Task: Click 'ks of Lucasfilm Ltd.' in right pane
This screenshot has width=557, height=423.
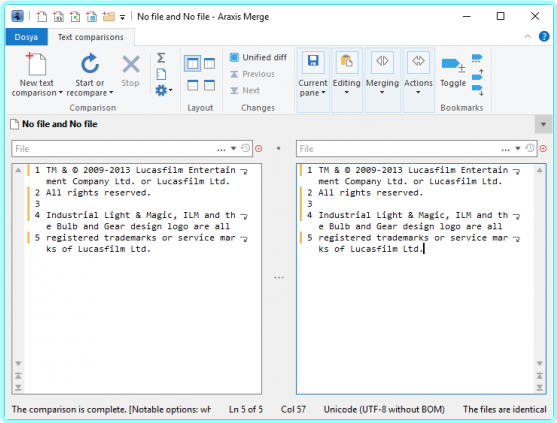Action: (x=371, y=249)
